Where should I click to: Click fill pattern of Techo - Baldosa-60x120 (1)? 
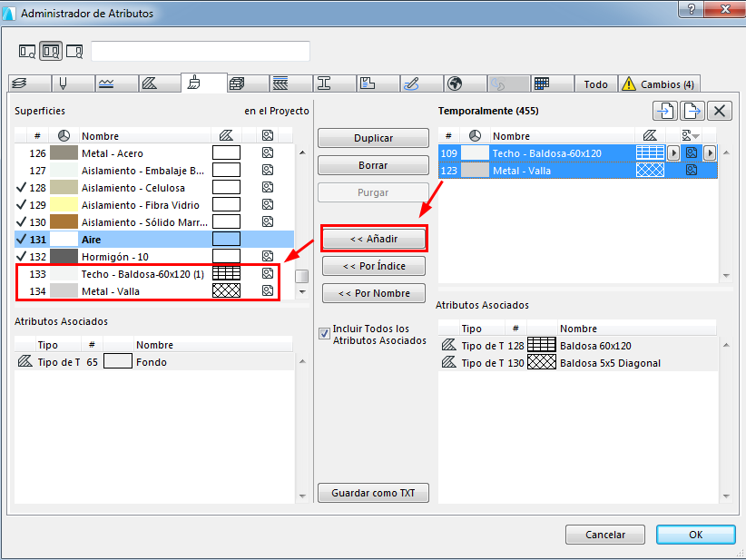(227, 273)
